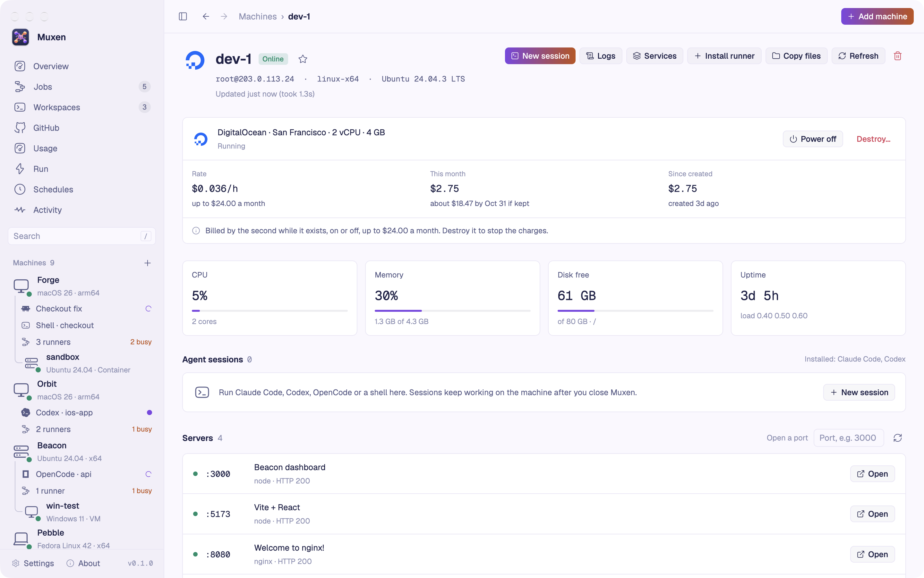The height and width of the screenshot is (578, 924).
Task: Open Services for dev-1
Action: 654,56
